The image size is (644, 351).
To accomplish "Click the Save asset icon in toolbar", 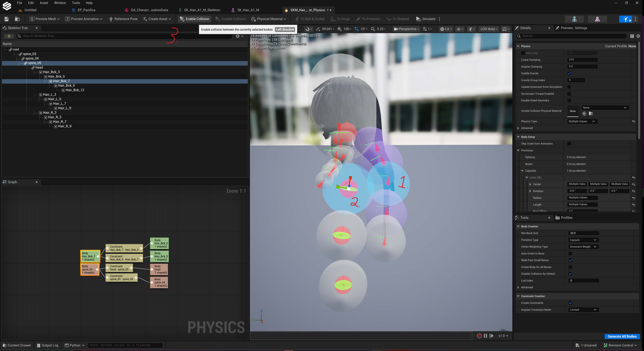I will click(x=7, y=19).
